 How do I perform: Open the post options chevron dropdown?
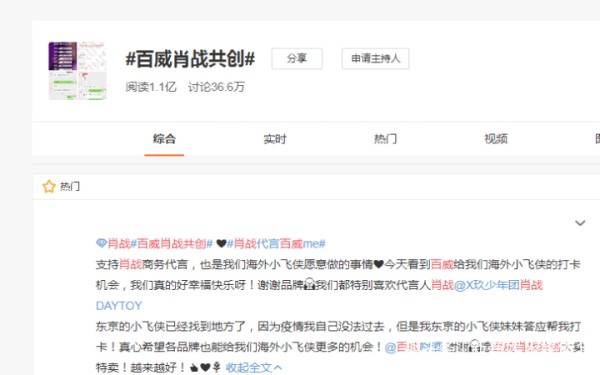point(580,223)
